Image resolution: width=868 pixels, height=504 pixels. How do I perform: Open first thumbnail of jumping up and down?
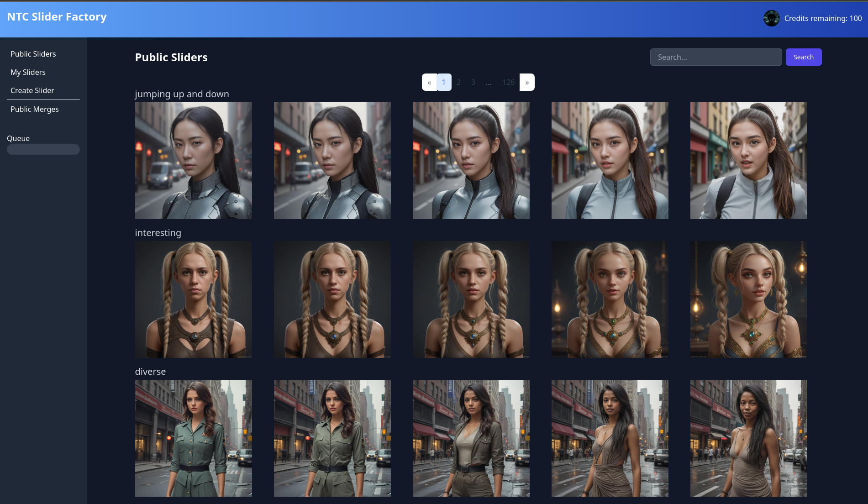click(x=194, y=161)
